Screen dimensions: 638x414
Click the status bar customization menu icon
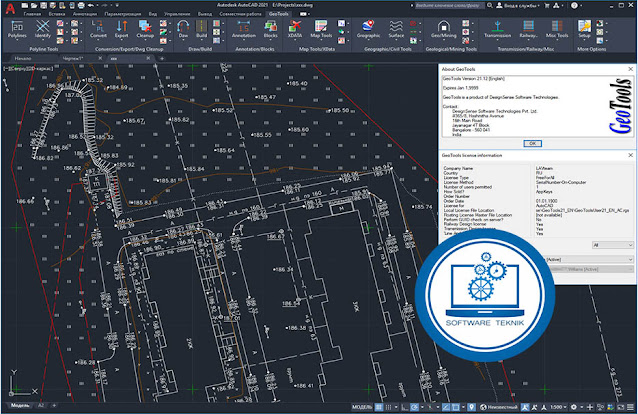tap(630, 407)
